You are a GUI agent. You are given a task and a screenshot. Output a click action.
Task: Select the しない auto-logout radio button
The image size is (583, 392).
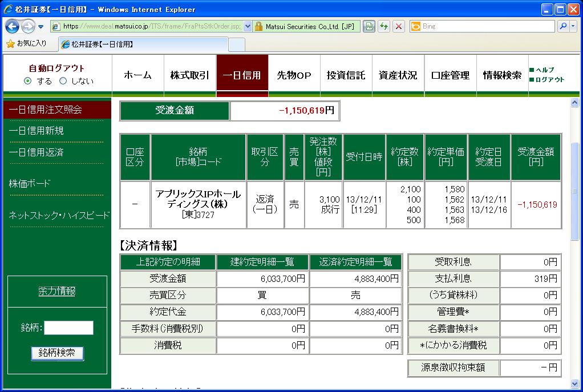(63, 80)
